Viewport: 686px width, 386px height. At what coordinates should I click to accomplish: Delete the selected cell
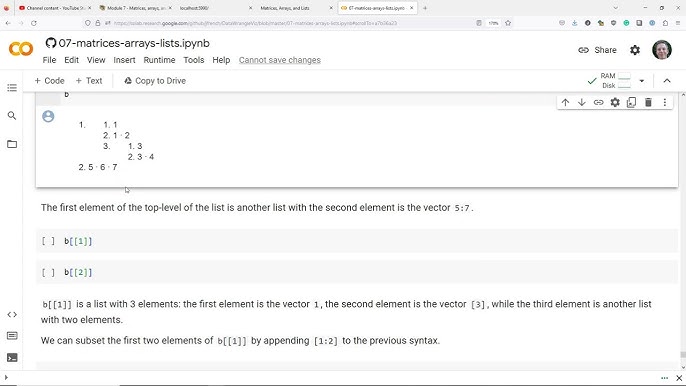648,102
